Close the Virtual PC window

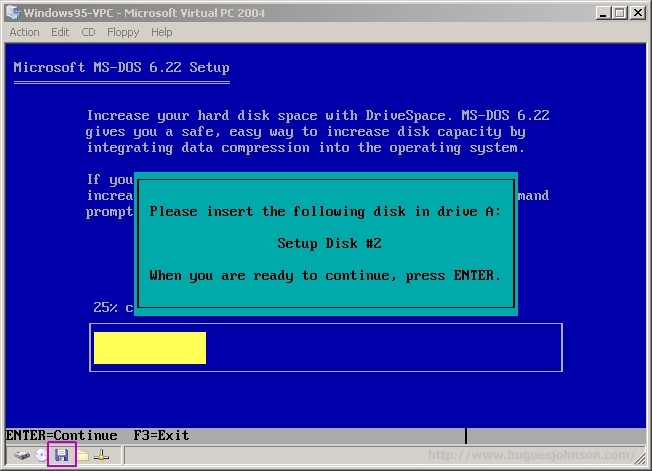[x=638, y=13]
